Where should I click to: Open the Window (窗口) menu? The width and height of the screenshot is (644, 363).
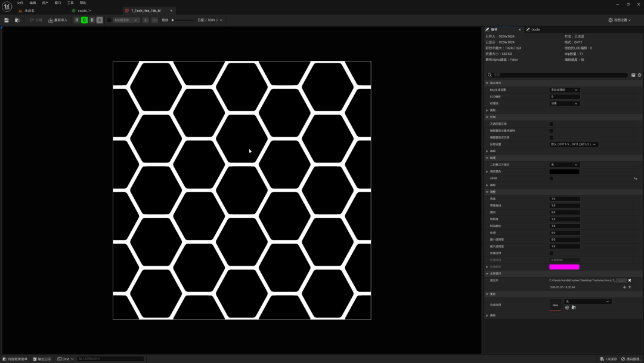tap(57, 3)
